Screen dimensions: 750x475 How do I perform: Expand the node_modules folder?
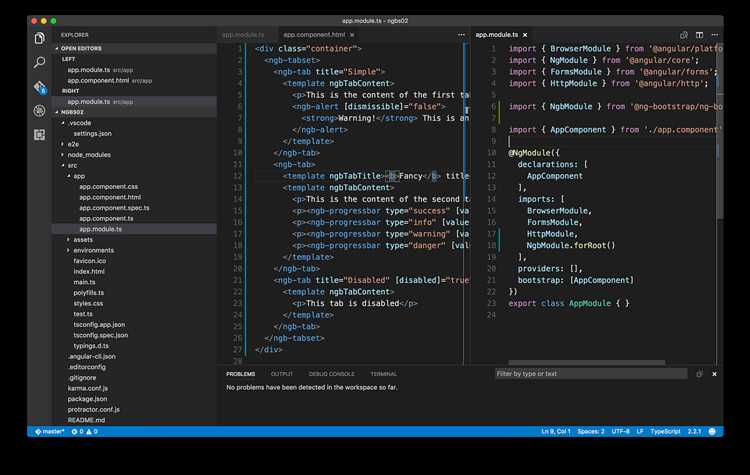63,155
